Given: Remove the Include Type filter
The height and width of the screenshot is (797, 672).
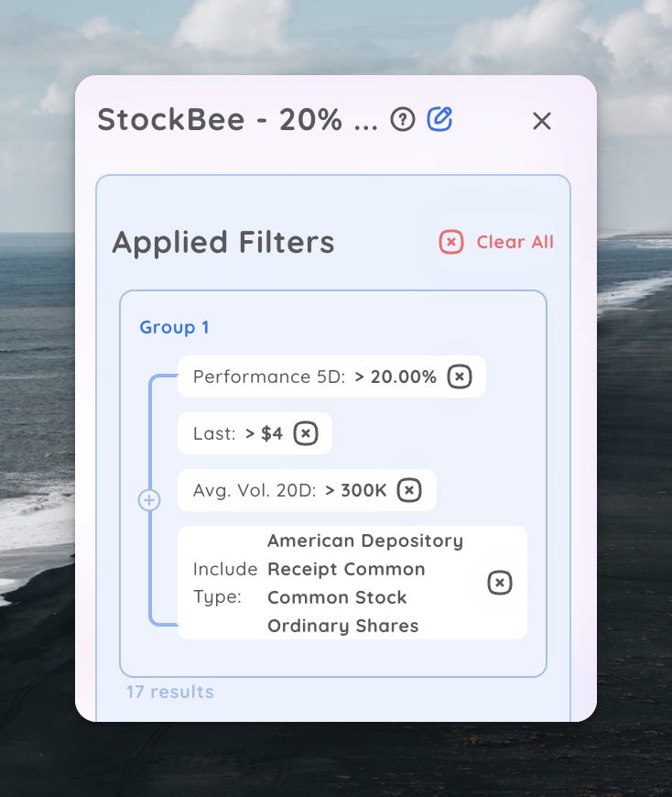Looking at the screenshot, I should 499,583.
